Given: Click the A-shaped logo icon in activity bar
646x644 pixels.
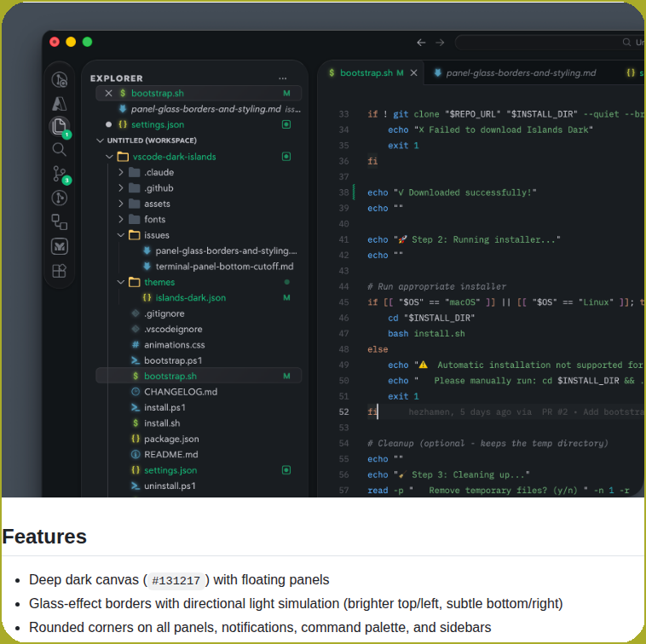Looking at the screenshot, I should pos(60,103).
